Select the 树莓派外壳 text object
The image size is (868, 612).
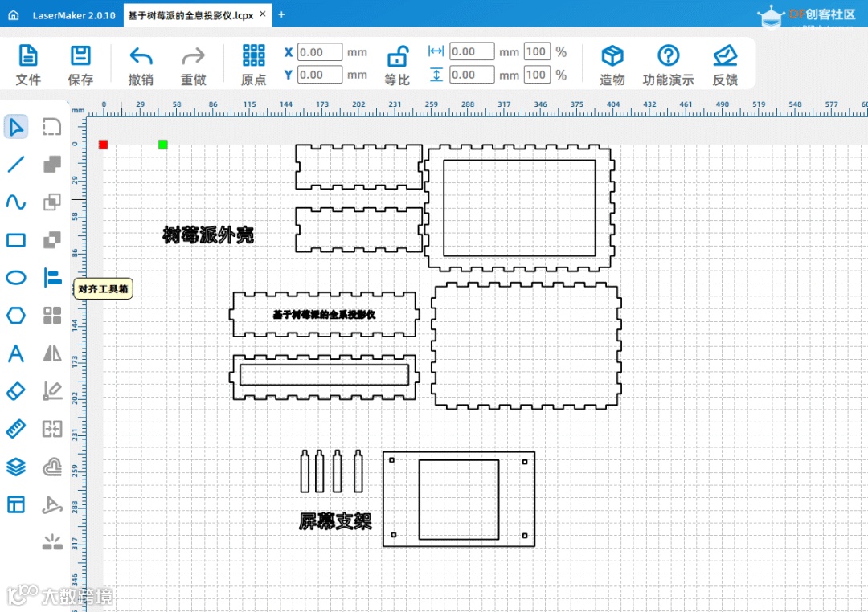pyautogui.click(x=208, y=235)
